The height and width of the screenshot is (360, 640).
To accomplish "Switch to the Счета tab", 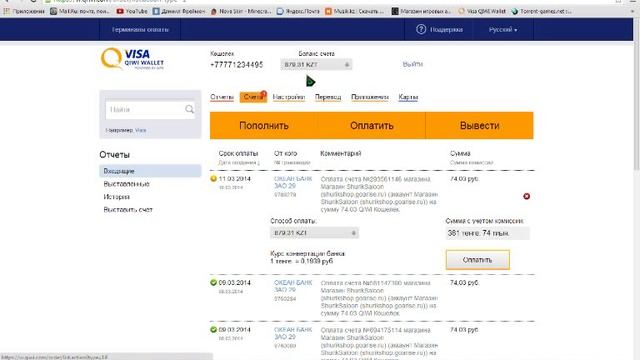I will [x=253, y=97].
